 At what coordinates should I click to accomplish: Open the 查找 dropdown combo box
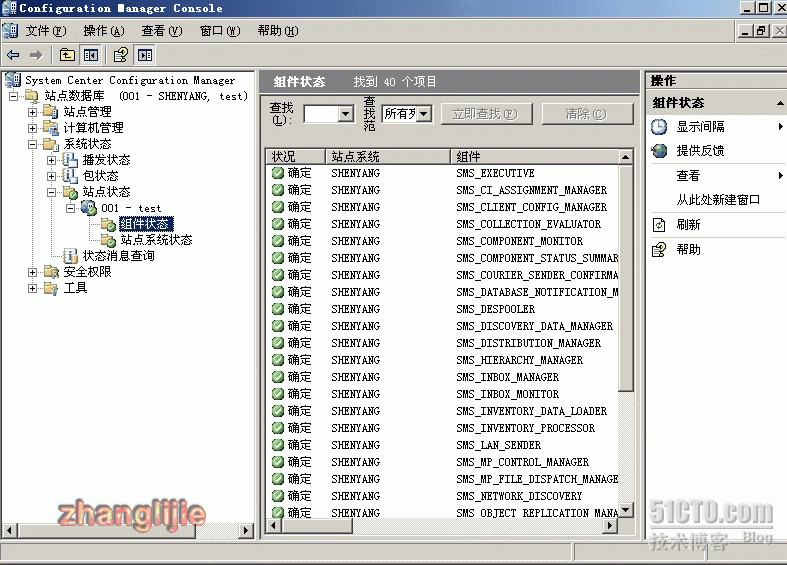click(345, 114)
